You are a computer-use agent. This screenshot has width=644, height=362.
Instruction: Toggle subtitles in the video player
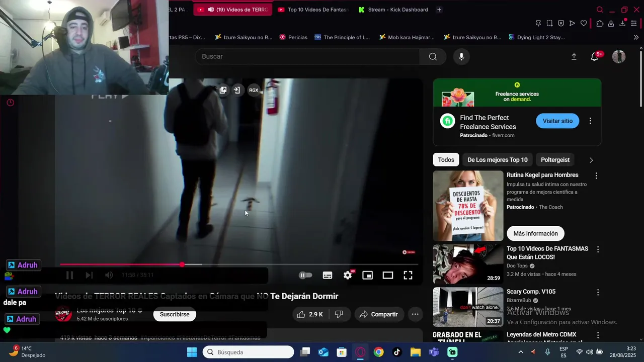pos(328,275)
